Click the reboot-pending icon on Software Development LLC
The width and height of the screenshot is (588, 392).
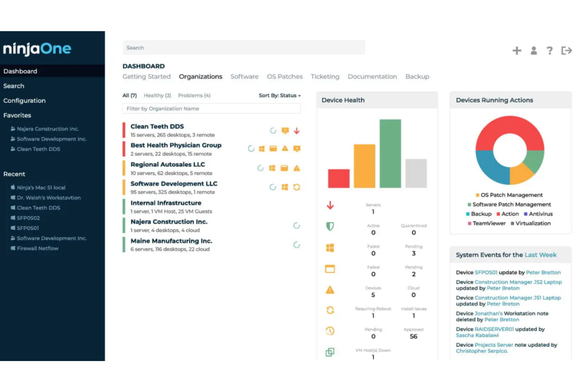pyautogui.click(x=296, y=187)
